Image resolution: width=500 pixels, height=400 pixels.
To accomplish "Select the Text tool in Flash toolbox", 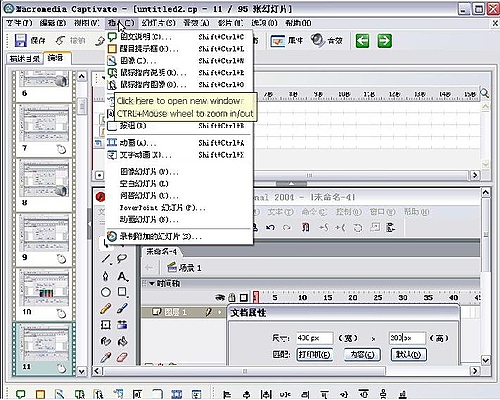I will coord(122,276).
